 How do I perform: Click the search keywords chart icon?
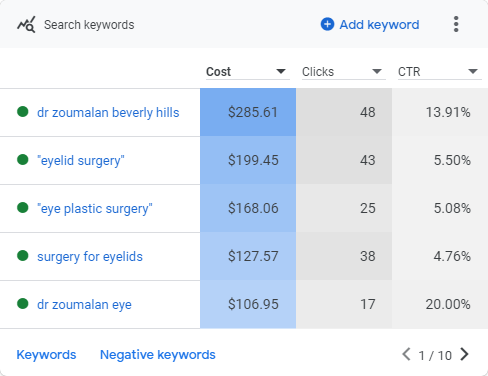26,25
